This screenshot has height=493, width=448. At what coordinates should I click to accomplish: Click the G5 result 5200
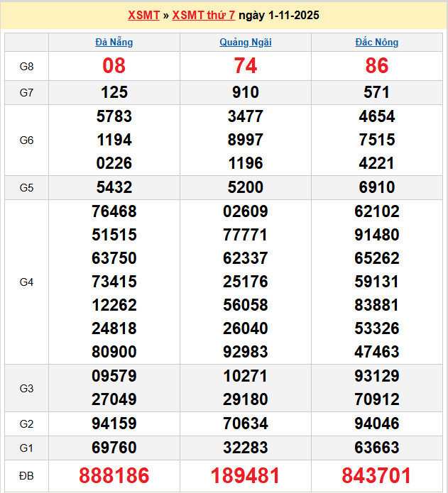[x=246, y=187]
